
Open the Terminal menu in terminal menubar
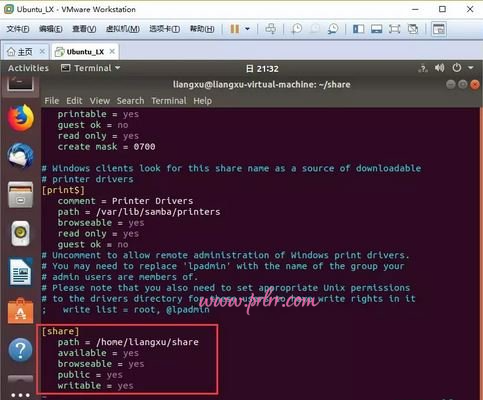tap(169, 101)
